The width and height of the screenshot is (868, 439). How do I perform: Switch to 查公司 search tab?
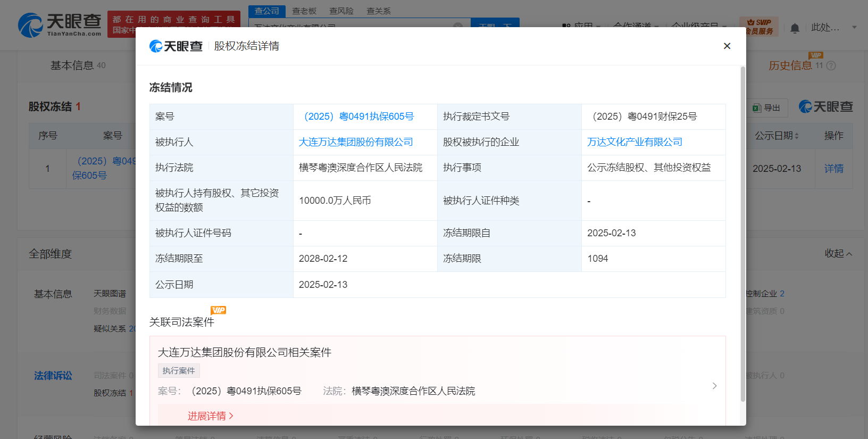point(267,11)
